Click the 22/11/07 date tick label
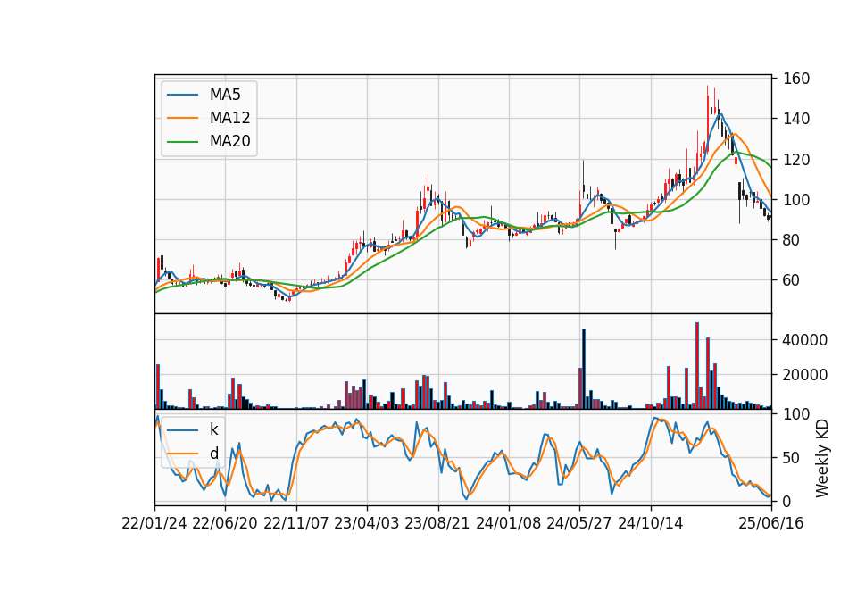This screenshot has width=857, height=616. click(296, 523)
